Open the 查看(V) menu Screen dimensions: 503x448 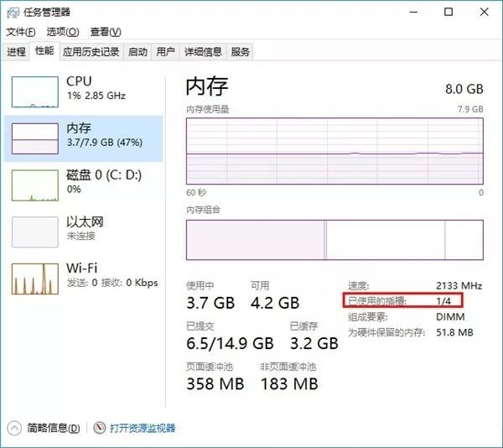pos(106,32)
